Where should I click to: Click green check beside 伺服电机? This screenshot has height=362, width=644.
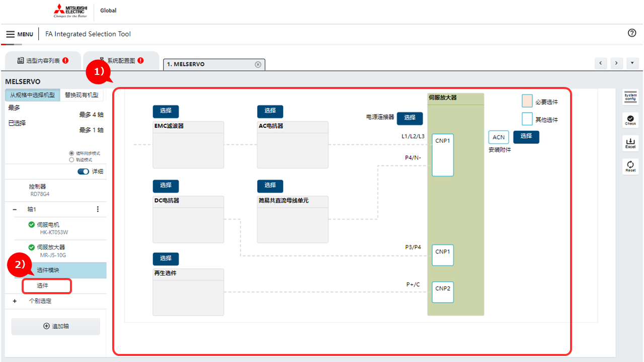tap(32, 225)
